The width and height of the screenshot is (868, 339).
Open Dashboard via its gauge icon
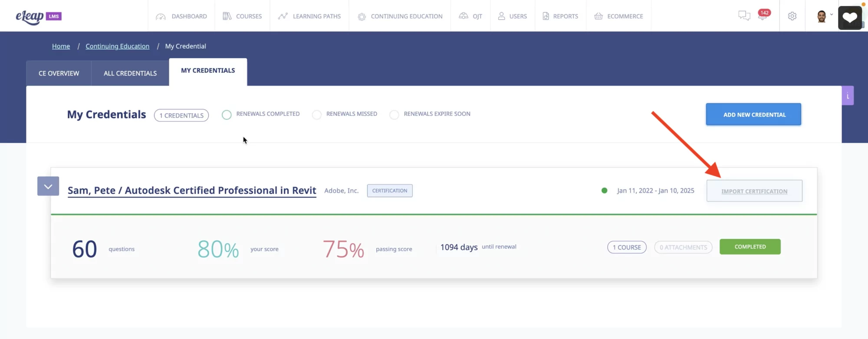coord(161,16)
